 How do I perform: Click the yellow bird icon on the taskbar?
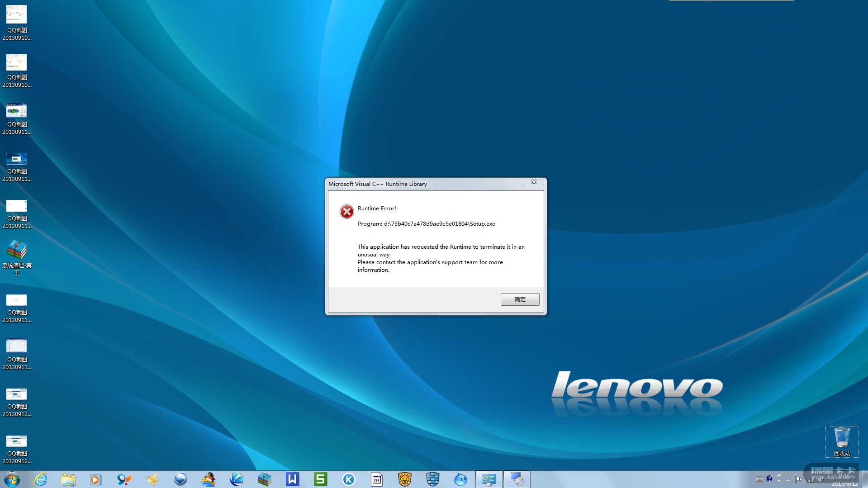pyautogui.click(x=152, y=479)
